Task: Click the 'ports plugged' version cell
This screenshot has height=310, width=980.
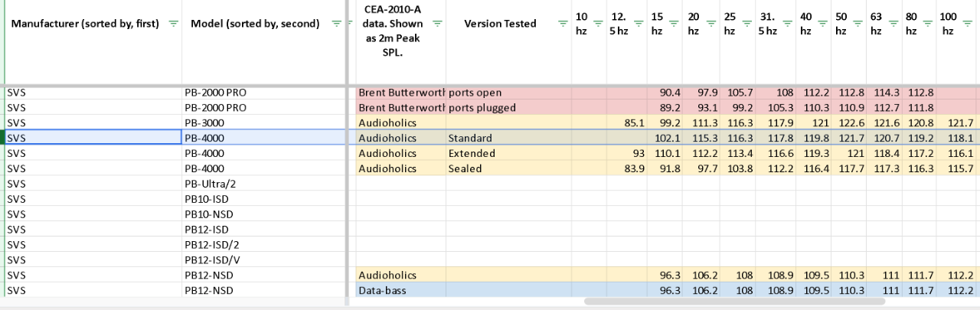Action: point(508,107)
